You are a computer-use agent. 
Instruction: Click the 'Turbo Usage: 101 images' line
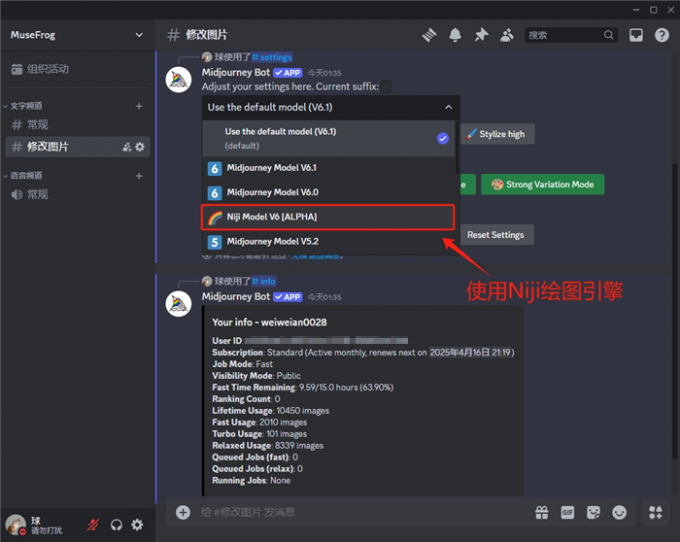259,434
